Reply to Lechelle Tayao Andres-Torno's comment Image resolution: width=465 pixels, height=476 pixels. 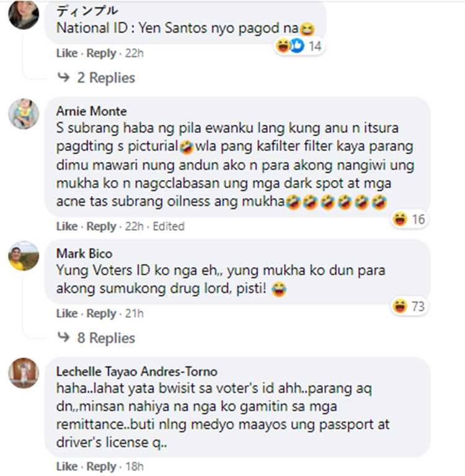101,466
